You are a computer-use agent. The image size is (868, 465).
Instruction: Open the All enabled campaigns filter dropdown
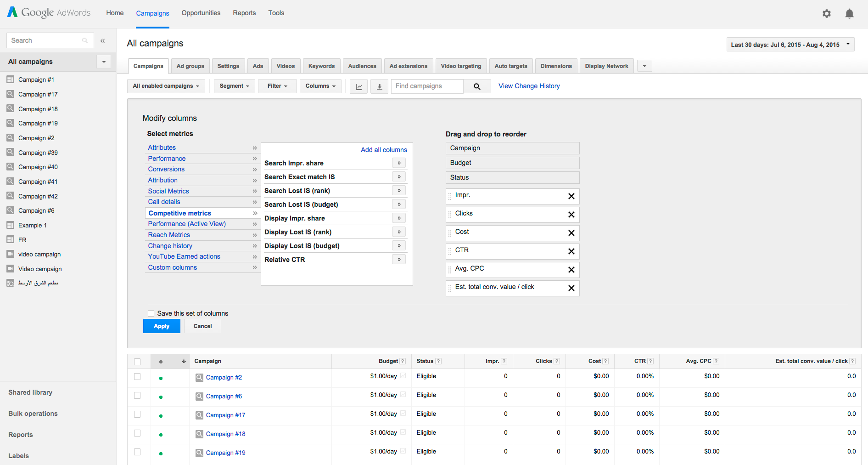click(166, 86)
